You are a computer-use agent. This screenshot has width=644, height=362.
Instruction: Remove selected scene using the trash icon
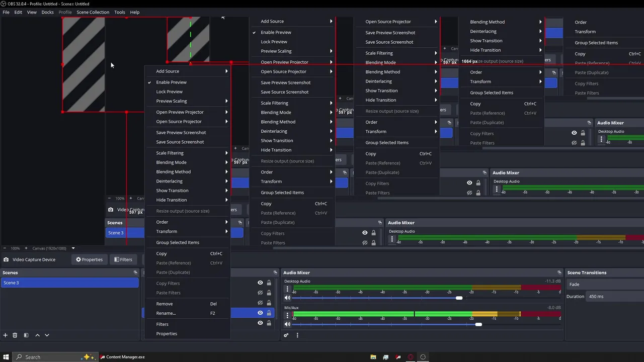[15, 335]
